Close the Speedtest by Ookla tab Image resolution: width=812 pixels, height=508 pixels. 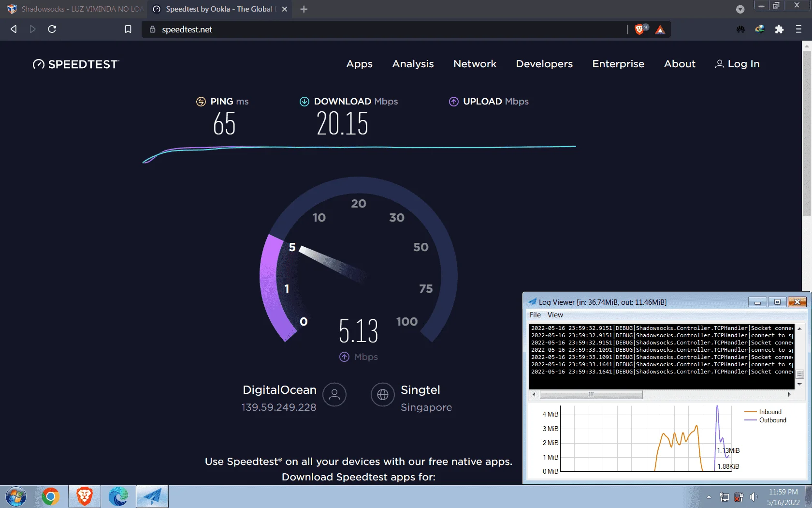pos(285,9)
